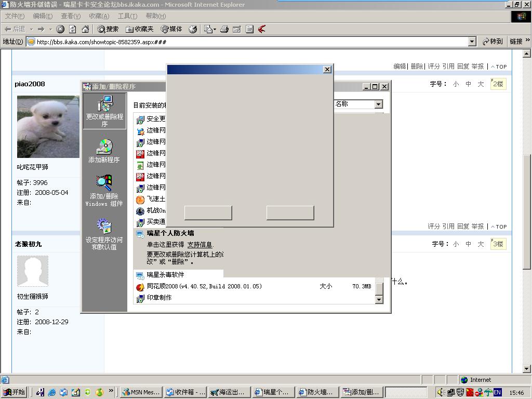Image resolution: width=532 pixels, height=399 pixels.
Task: Click the Windows logo throbber icon
Action: tap(521, 16)
